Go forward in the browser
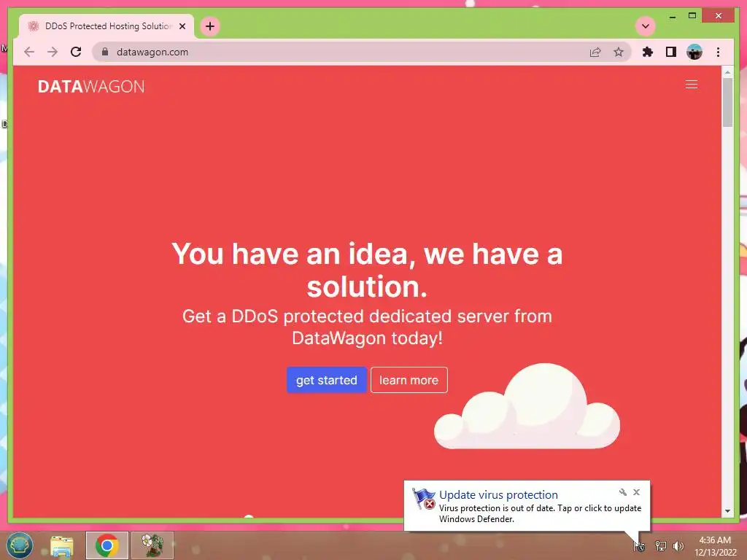747x560 pixels. click(53, 52)
